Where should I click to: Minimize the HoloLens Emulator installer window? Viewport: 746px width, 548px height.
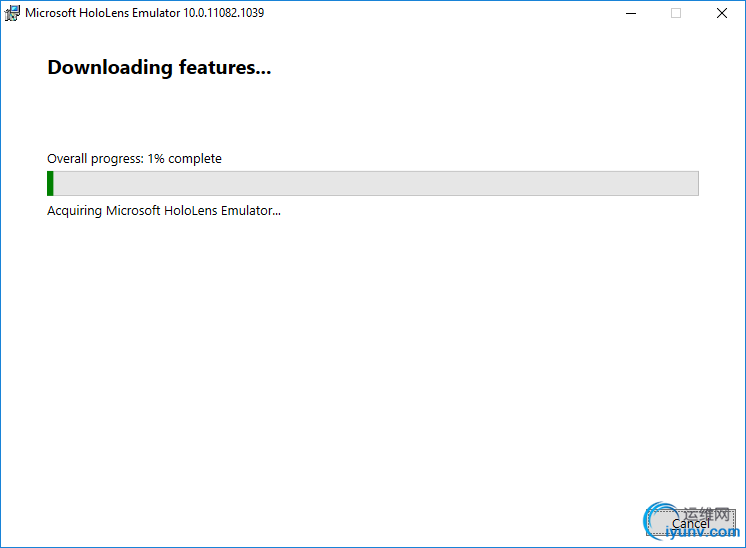point(631,13)
